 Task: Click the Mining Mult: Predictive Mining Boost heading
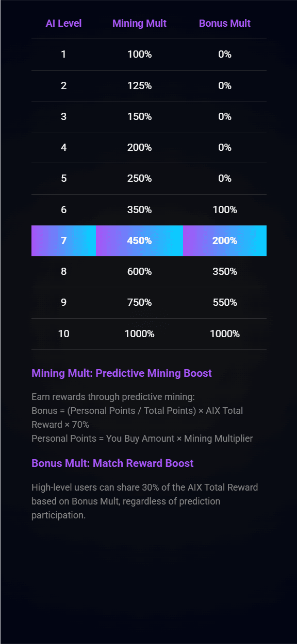(122, 373)
